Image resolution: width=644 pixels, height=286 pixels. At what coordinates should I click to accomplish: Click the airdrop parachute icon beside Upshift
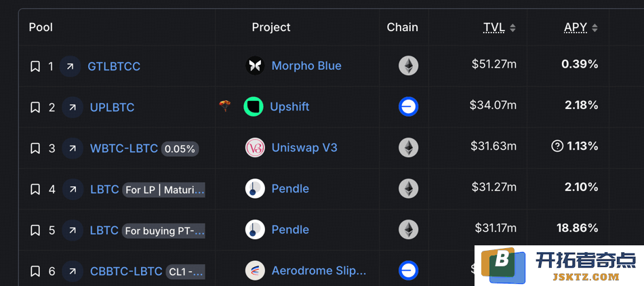[x=224, y=106]
